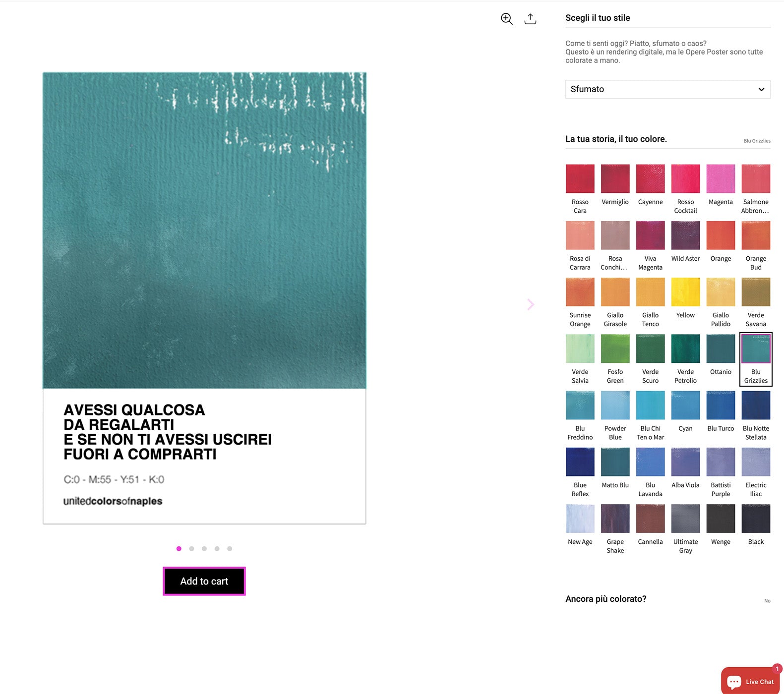Click the share upload icon
The image size is (784, 694).
tap(530, 19)
